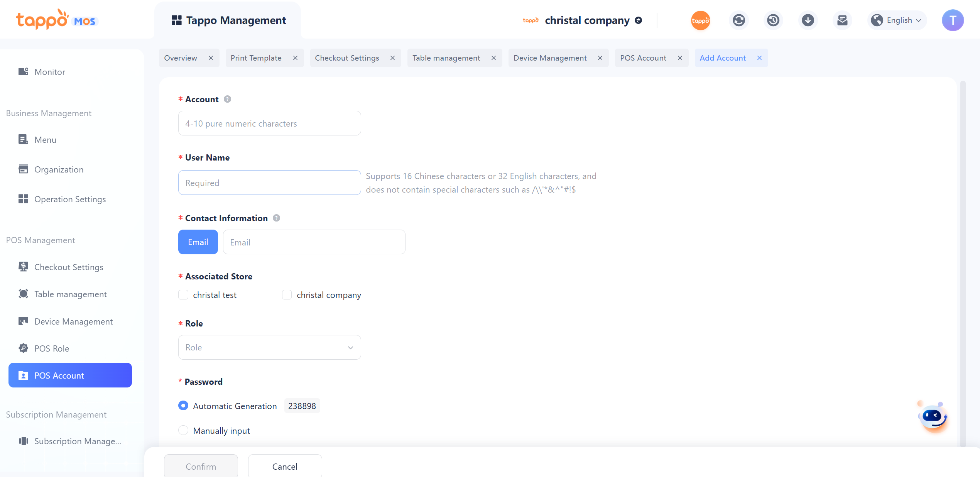Switch to the Device Management tab

(x=550, y=58)
